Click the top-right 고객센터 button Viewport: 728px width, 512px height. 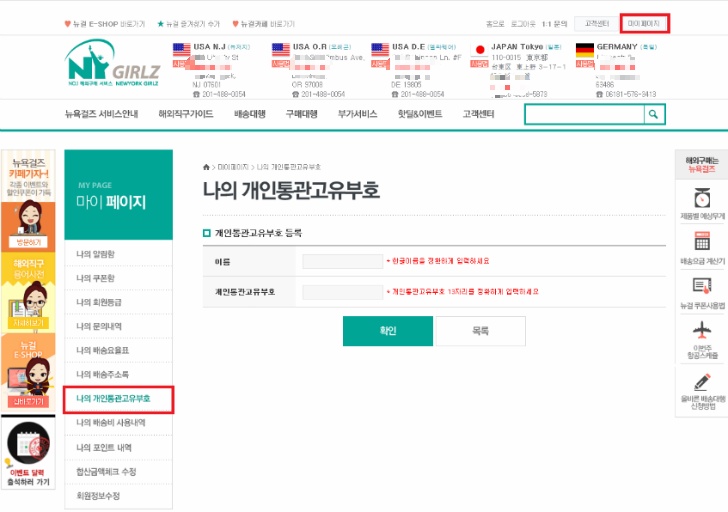597,24
